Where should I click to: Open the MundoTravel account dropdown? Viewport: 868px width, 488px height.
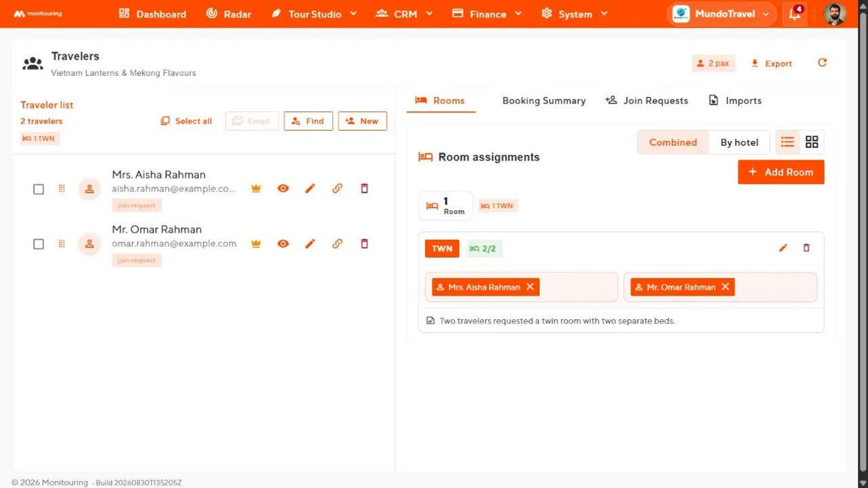722,14
